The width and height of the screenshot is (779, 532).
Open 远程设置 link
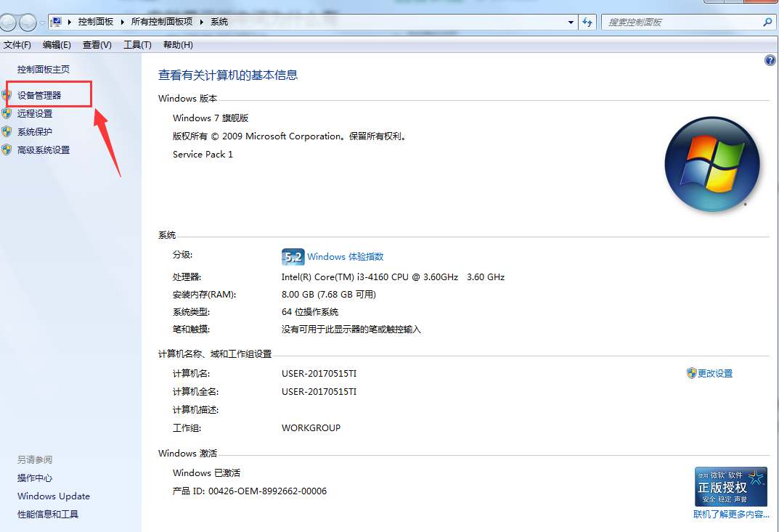[x=35, y=114]
